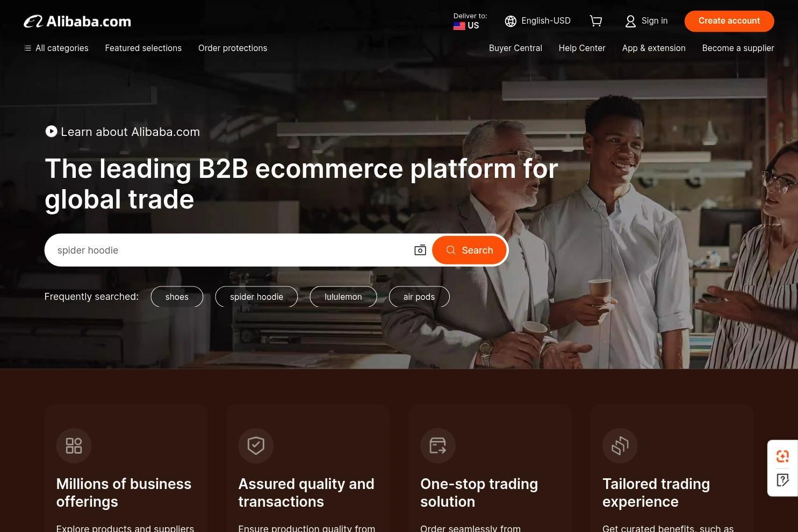Click the Alibaba.com logo
Viewport: 798px width, 532px height.
[x=77, y=21]
